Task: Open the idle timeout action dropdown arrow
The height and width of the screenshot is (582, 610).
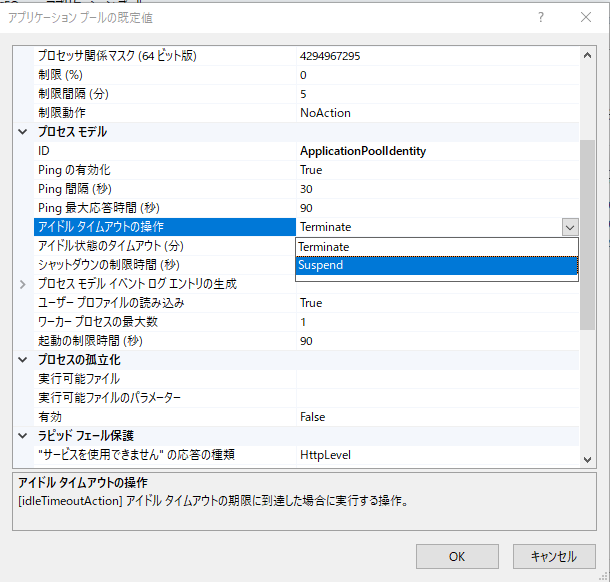Action: coord(570,227)
